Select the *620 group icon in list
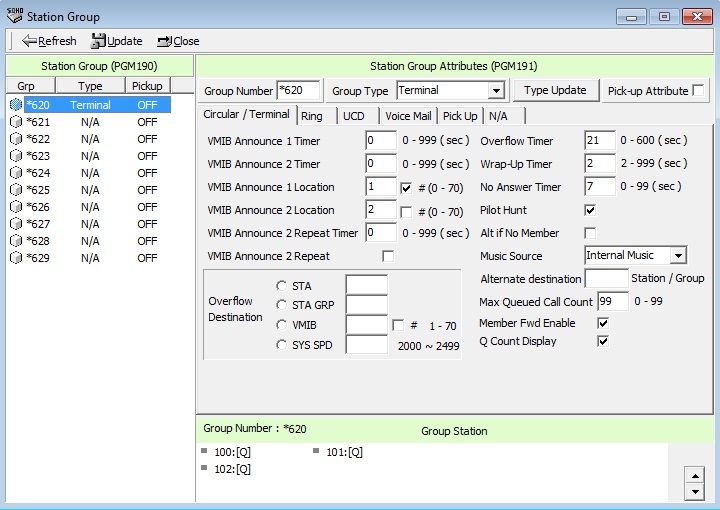720x510 pixels. tap(15, 105)
